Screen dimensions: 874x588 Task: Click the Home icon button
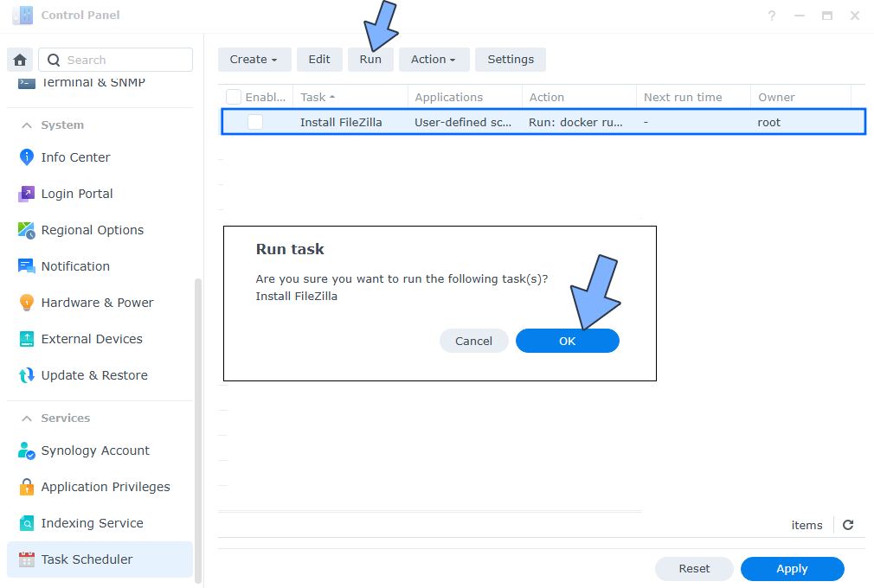click(20, 60)
